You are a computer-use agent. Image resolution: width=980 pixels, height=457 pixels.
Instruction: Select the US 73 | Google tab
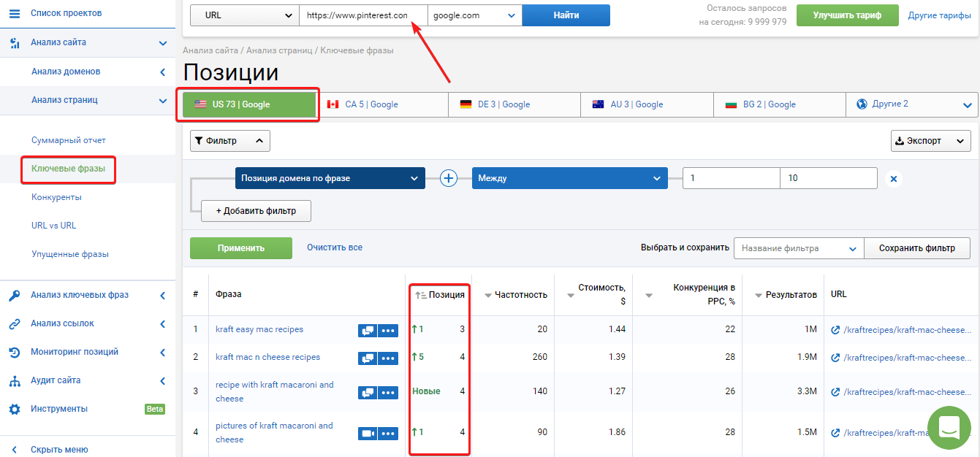point(248,104)
